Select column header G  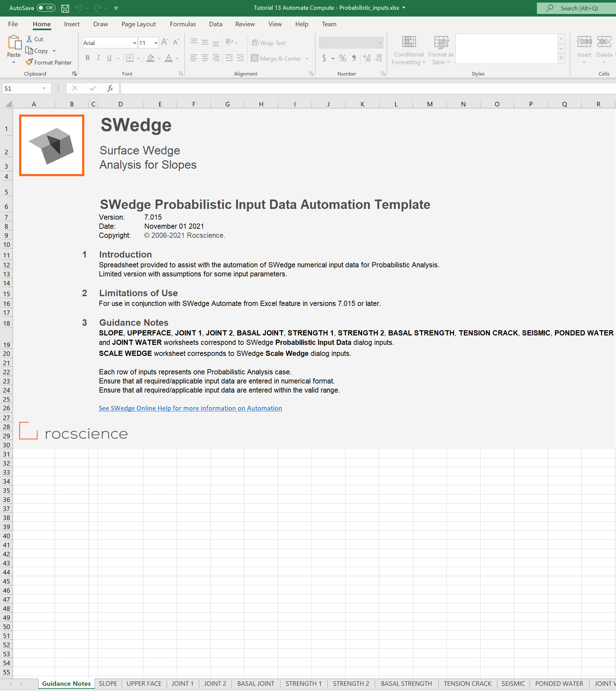[228, 104]
